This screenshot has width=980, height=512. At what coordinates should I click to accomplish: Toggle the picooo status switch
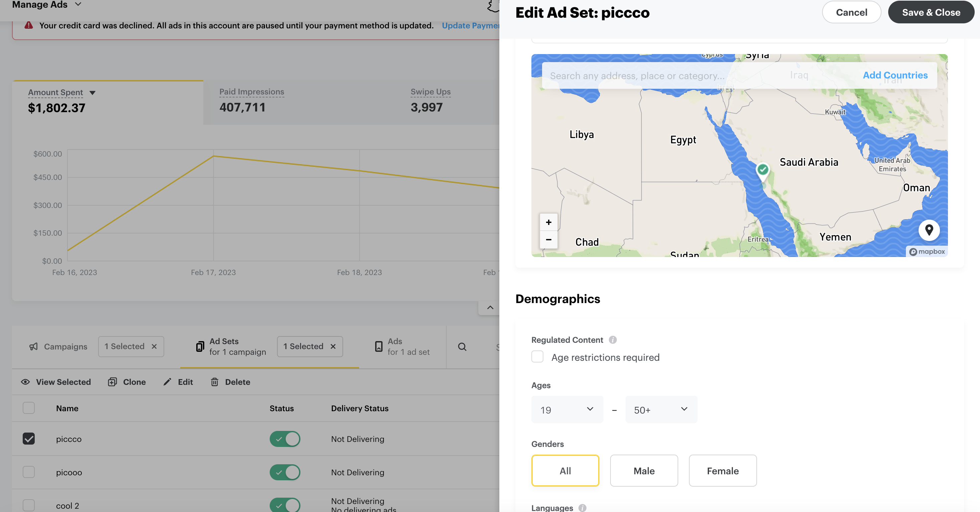[285, 472]
